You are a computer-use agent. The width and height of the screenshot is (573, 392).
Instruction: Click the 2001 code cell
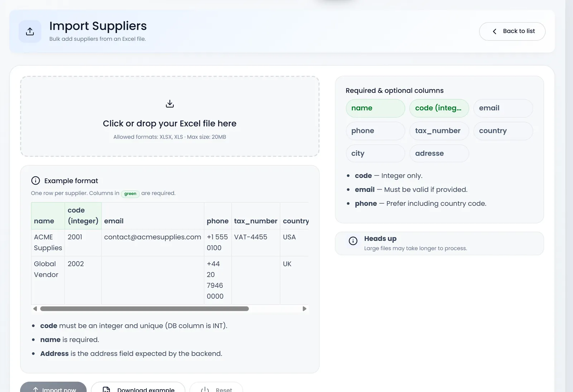pyautogui.click(x=83, y=243)
